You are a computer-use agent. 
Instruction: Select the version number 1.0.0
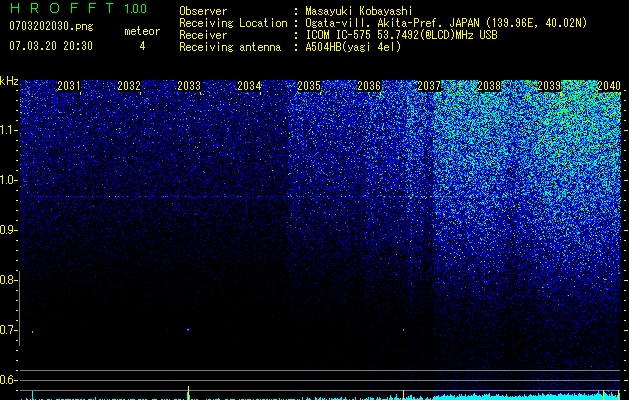136,9
